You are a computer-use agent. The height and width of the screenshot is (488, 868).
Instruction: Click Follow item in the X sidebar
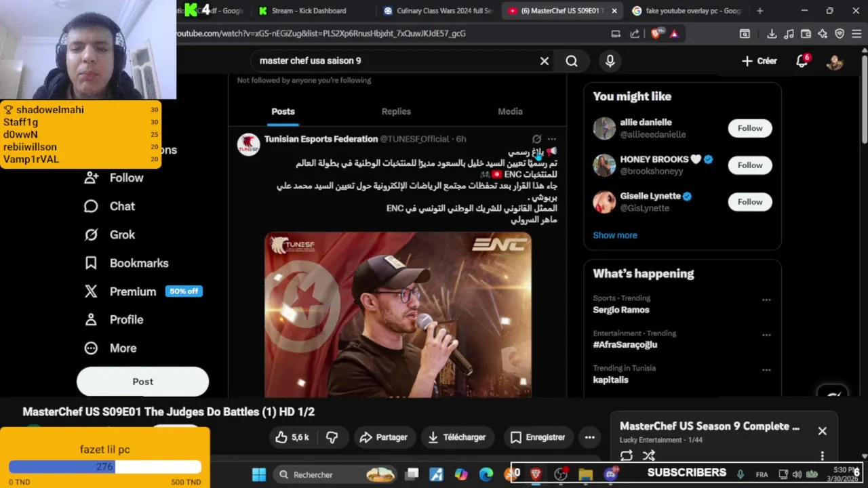113,178
